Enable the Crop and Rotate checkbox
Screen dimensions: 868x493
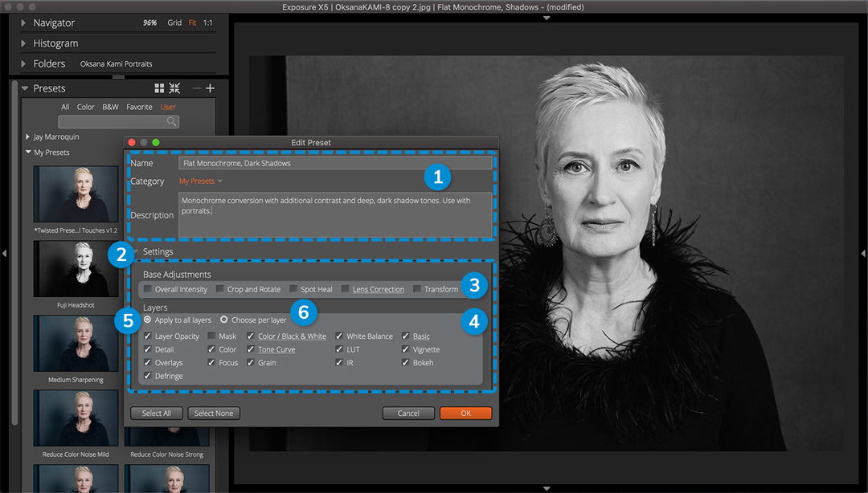220,289
